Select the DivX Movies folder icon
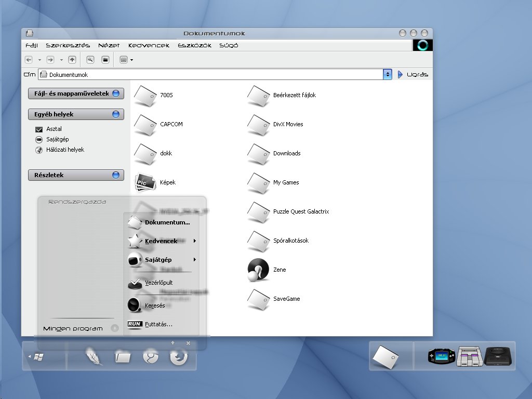 click(x=259, y=125)
